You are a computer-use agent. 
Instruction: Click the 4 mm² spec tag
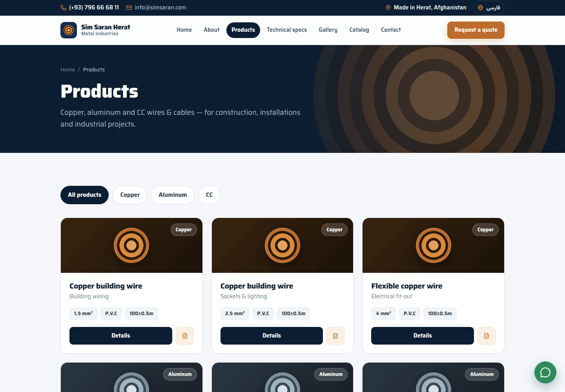click(x=383, y=314)
